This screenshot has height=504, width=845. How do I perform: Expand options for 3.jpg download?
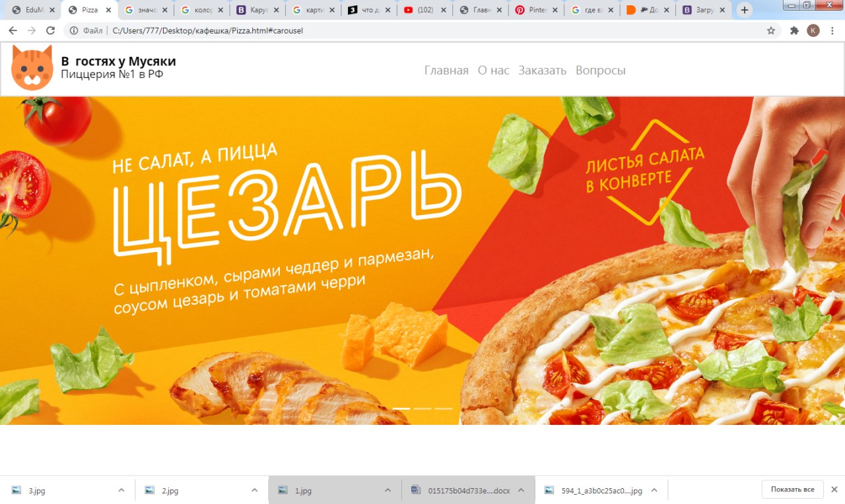121,490
